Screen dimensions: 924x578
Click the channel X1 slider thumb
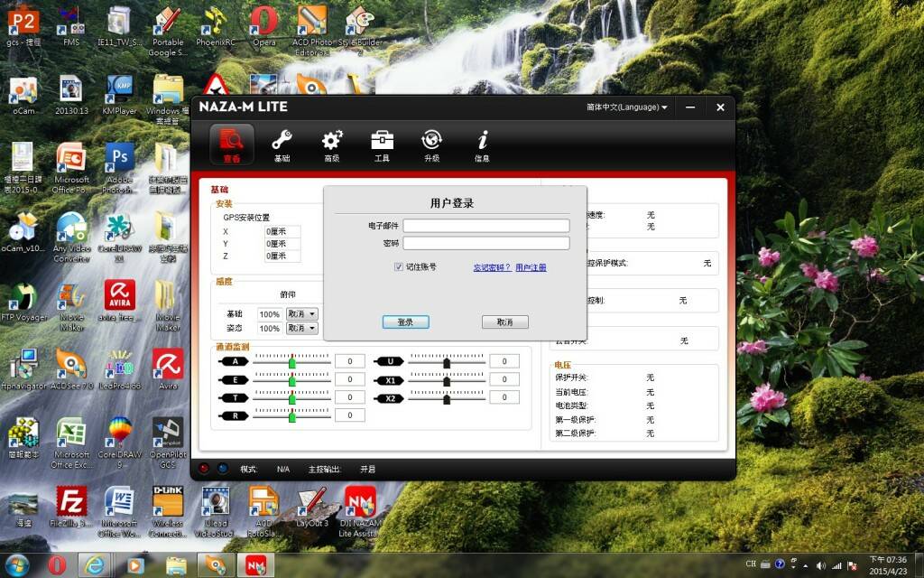[447, 380]
